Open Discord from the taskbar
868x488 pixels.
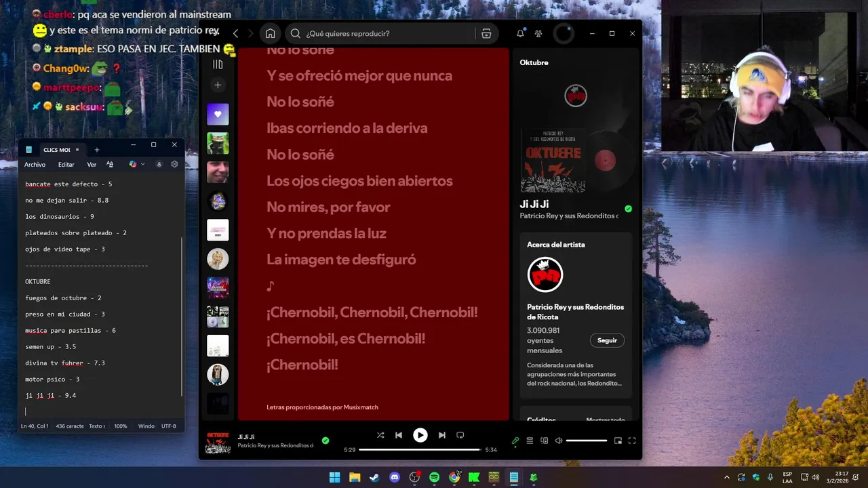[395, 477]
